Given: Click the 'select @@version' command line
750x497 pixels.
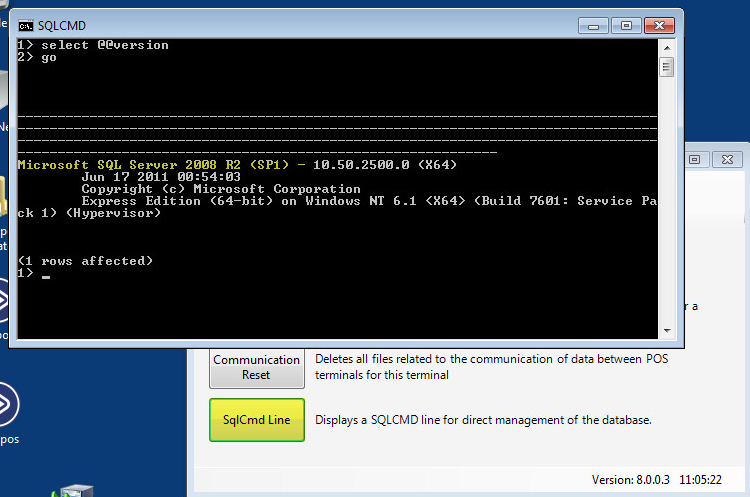Looking at the screenshot, I should tap(93, 45).
